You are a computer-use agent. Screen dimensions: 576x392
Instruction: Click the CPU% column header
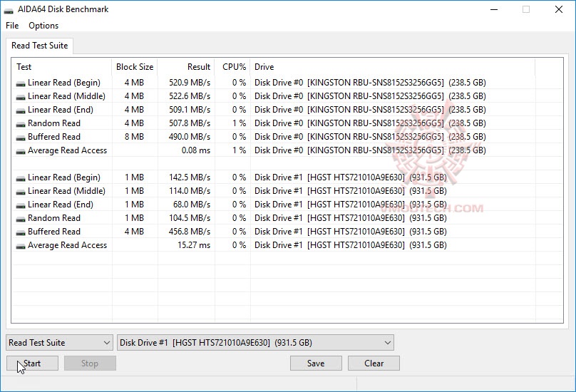coord(232,67)
